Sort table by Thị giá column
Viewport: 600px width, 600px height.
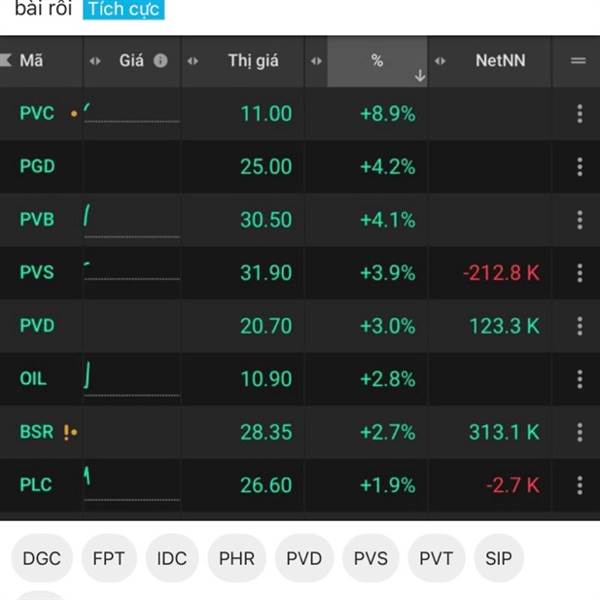[x=253, y=61]
